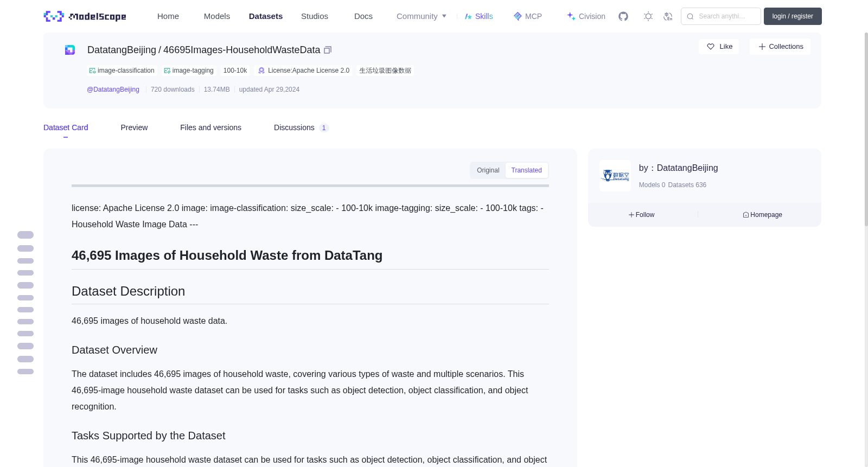Open the DataTang organization logo

[615, 176]
